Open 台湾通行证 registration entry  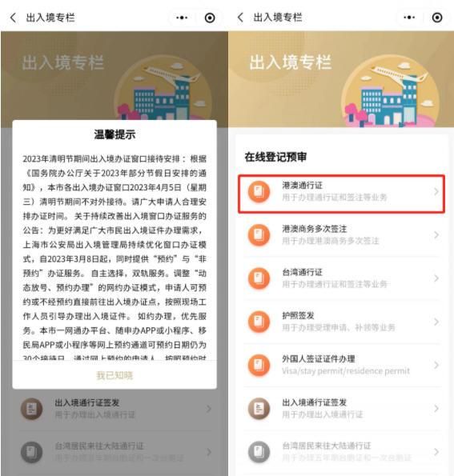(x=342, y=278)
